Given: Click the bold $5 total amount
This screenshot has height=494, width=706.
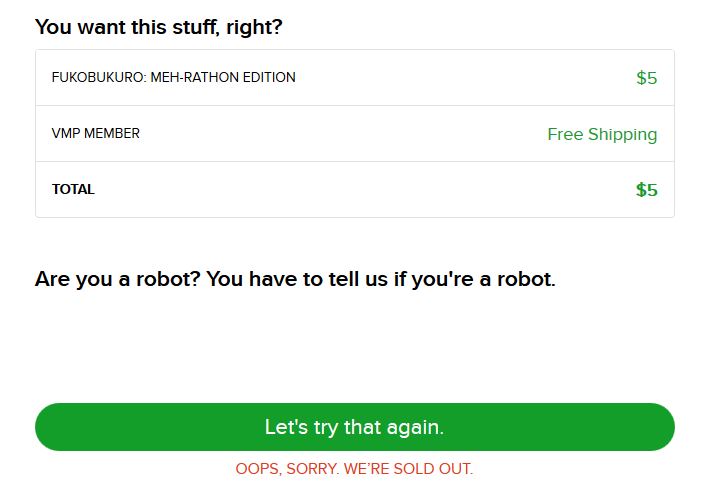Looking at the screenshot, I should 646,190.
